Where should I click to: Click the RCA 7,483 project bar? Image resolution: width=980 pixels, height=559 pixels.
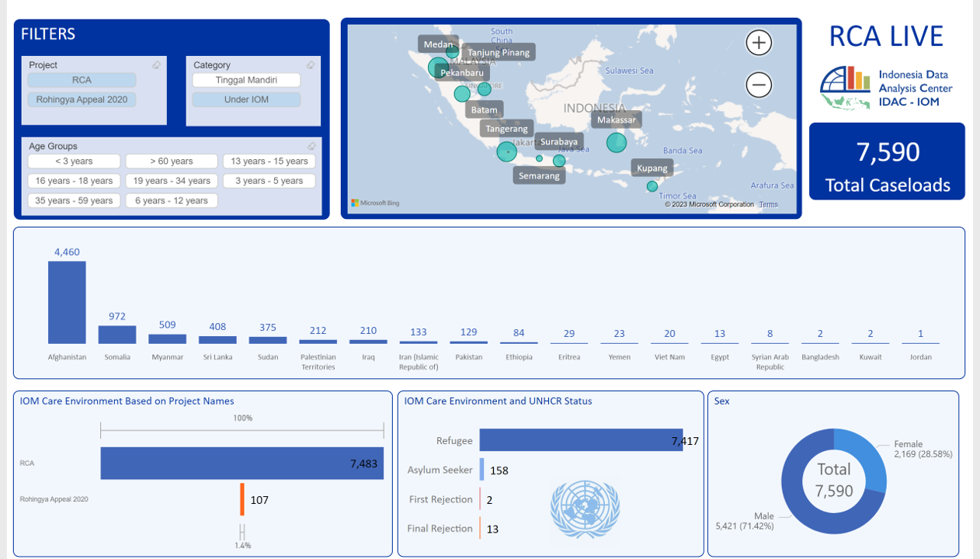coord(242,464)
